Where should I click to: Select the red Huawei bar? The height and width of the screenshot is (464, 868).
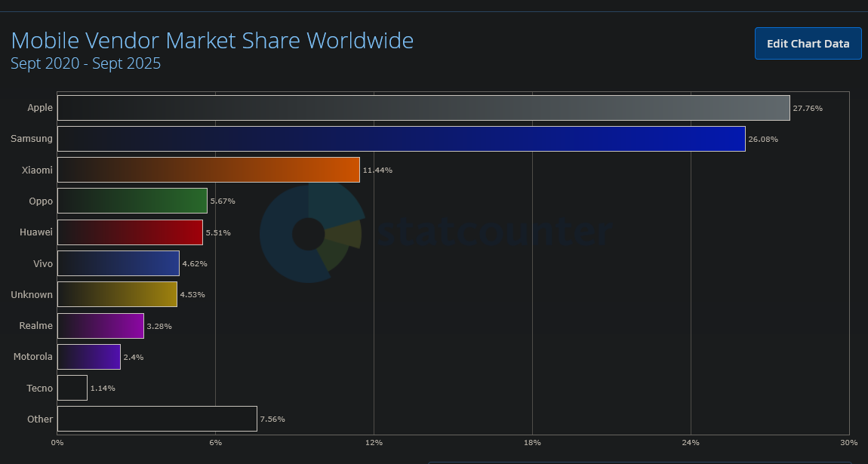point(130,232)
